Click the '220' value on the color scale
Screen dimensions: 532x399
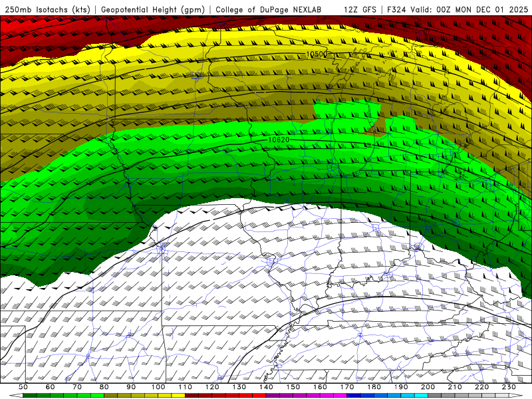coord(482,387)
